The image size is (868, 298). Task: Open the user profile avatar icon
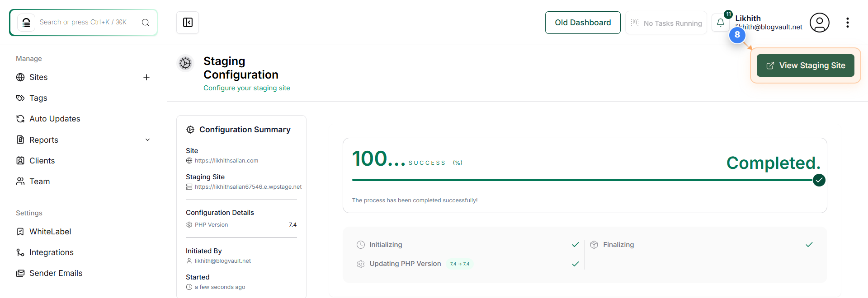[x=819, y=23]
